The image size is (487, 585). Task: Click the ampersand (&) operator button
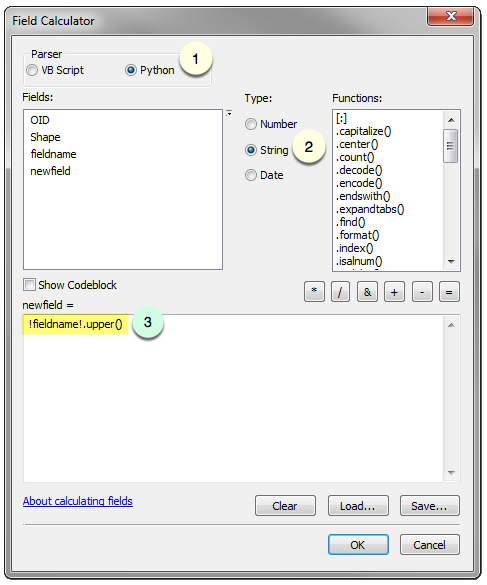[367, 291]
